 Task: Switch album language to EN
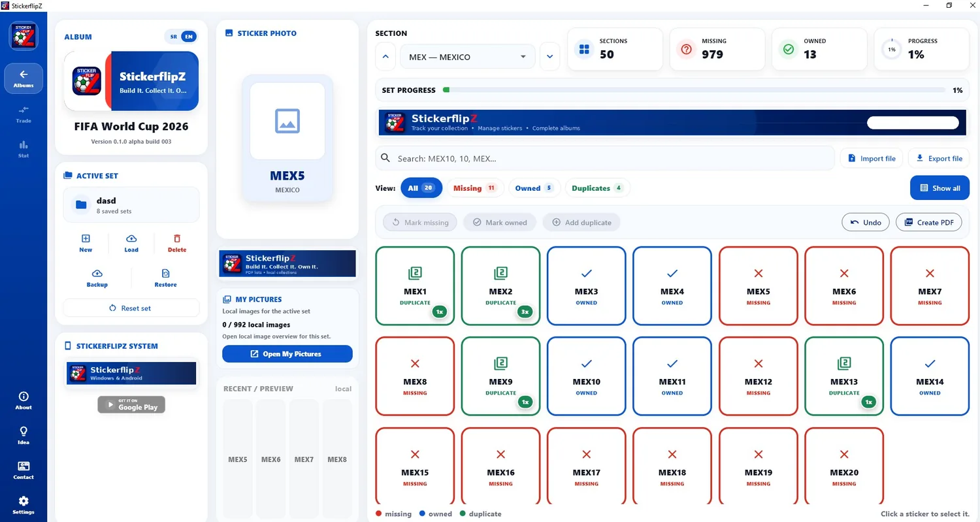[x=189, y=37]
